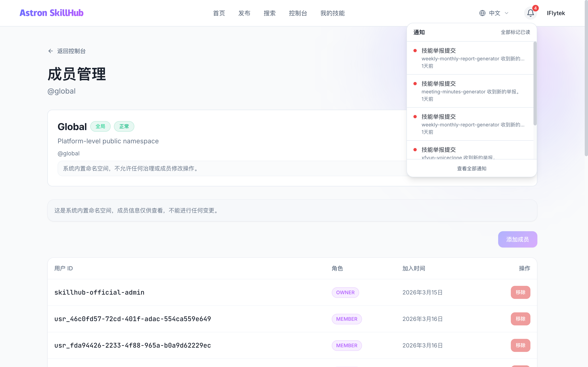Click the globe language icon
Viewport: 588px width, 367px height.
tap(483, 13)
